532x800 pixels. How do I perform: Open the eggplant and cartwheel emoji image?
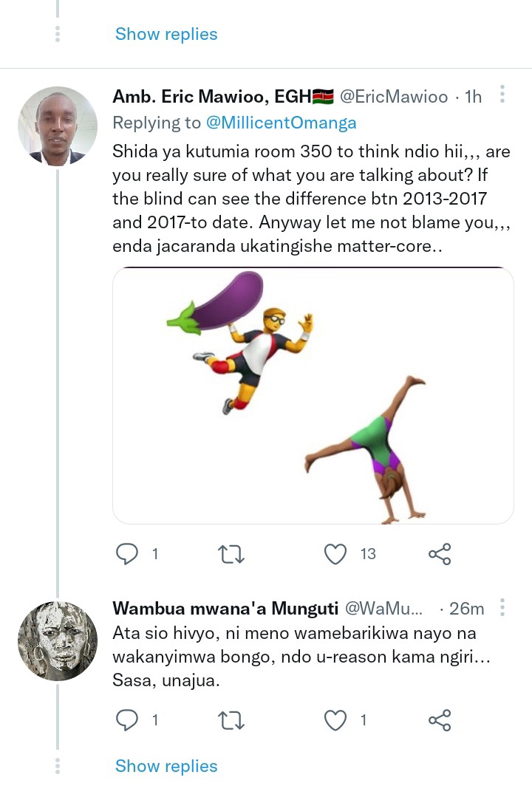(313, 395)
